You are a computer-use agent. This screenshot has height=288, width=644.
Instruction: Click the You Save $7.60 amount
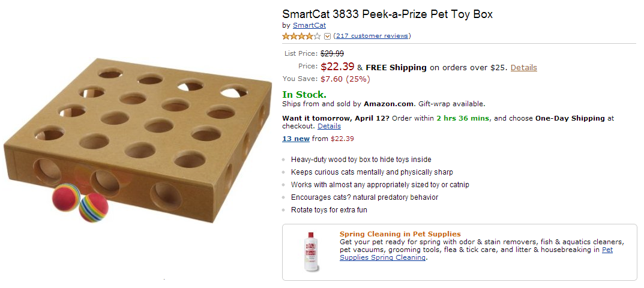[333, 79]
